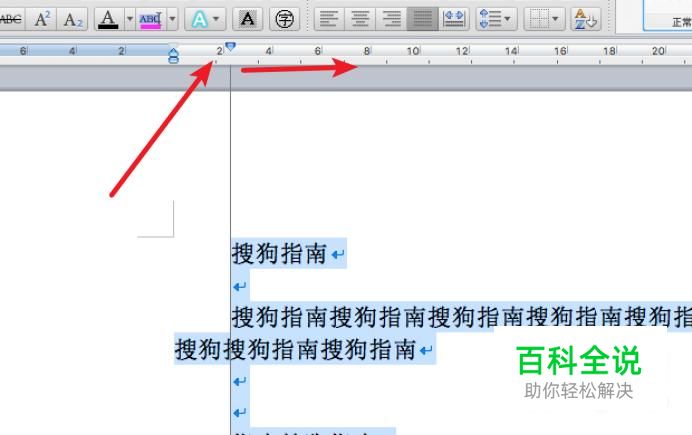Select the 正常 style box
692x435 pixels.
[x=667, y=16]
